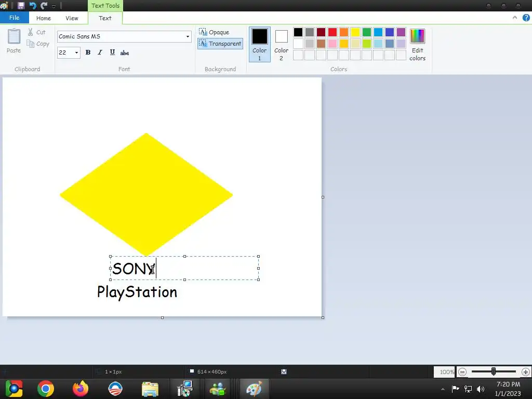Toggle Underline formatting
This screenshot has width=532, height=399.
click(x=112, y=52)
